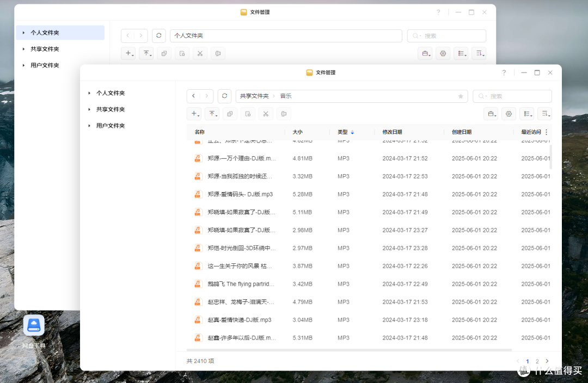Open the upload menu in back window
The height and width of the screenshot is (383, 588).
(x=146, y=53)
